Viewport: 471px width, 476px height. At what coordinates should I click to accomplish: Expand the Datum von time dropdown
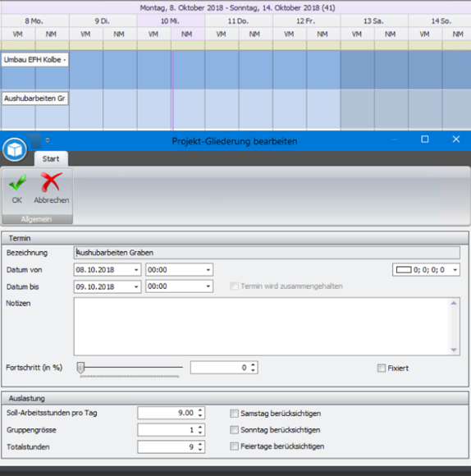pyautogui.click(x=208, y=269)
